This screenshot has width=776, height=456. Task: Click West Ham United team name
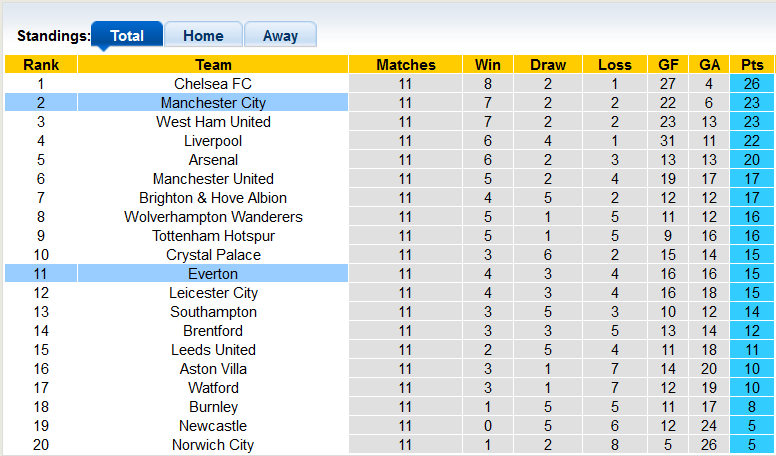pyautogui.click(x=213, y=122)
